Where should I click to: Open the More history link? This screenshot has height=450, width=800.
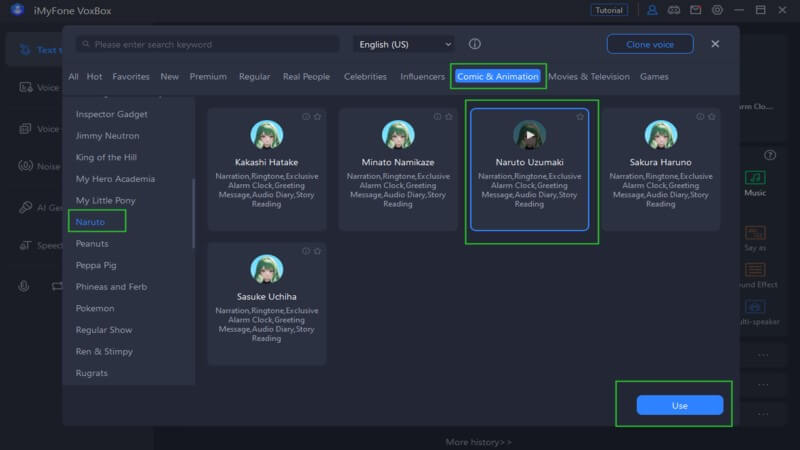pyautogui.click(x=479, y=442)
